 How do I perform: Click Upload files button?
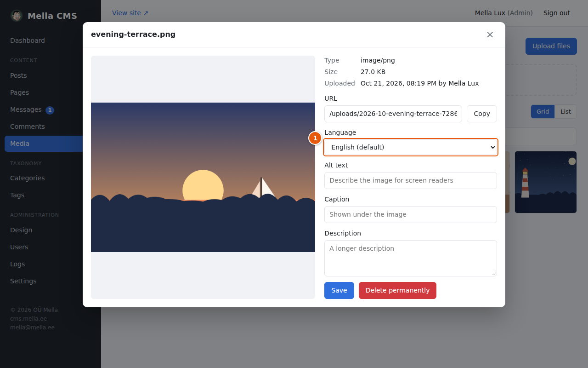click(551, 46)
